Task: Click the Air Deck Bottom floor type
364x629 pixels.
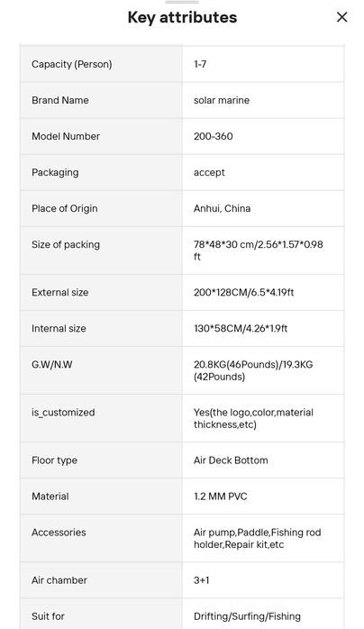Action: coord(231,460)
